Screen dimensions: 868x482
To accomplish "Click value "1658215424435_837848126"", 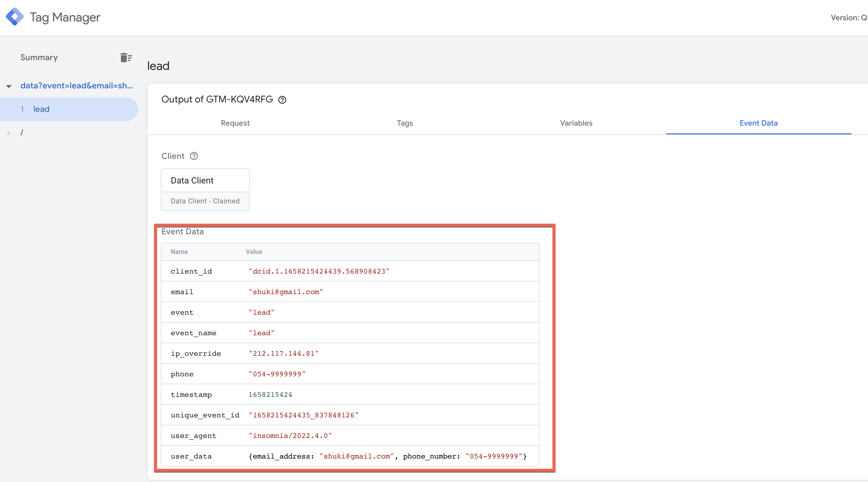I will 304,415.
